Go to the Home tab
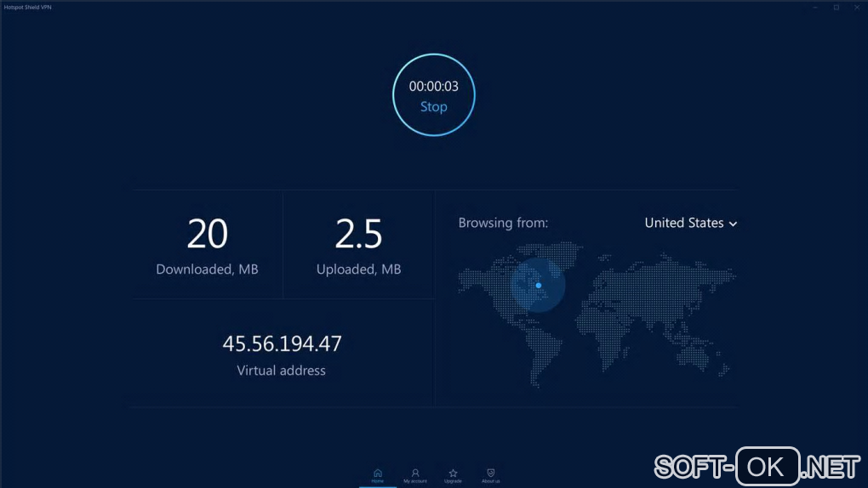 (x=378, y=476)
